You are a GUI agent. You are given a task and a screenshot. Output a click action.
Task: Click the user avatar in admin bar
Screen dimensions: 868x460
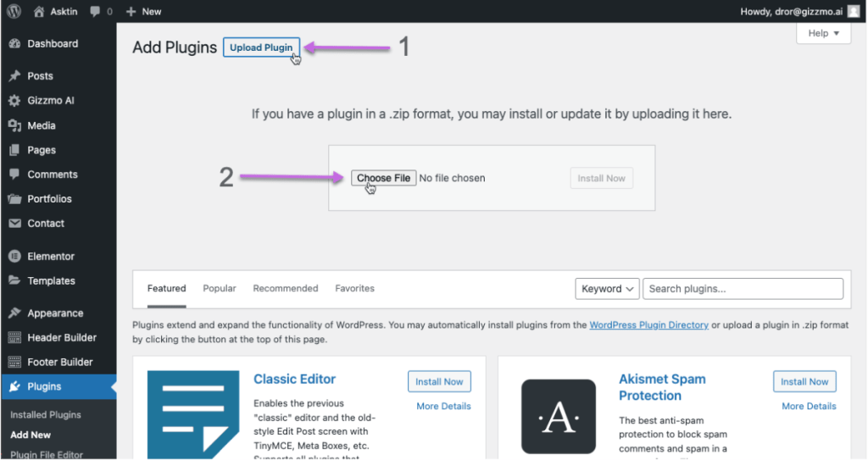pos(853,12)
